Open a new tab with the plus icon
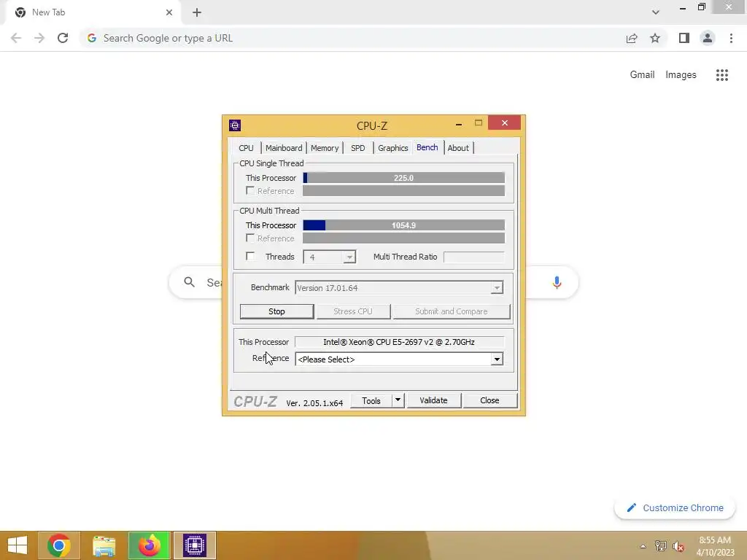Viewport: 747px width, 560px height. (x=197, y=12)
